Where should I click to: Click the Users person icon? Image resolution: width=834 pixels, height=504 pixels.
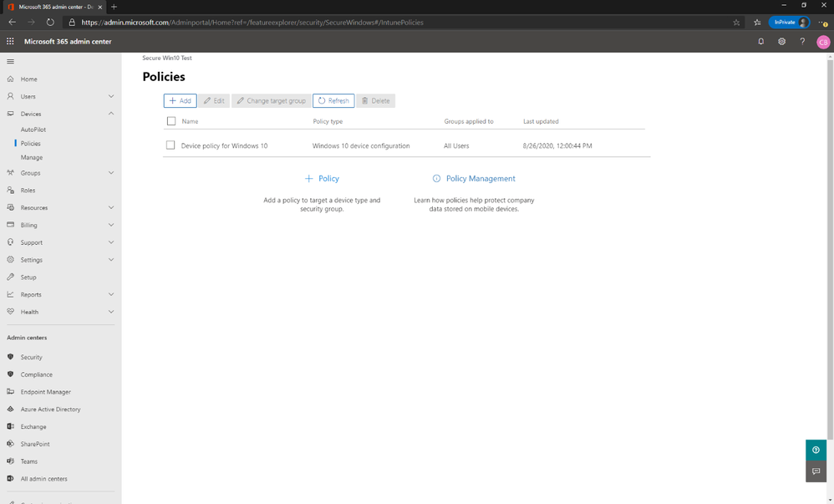[x=10, y=96]
